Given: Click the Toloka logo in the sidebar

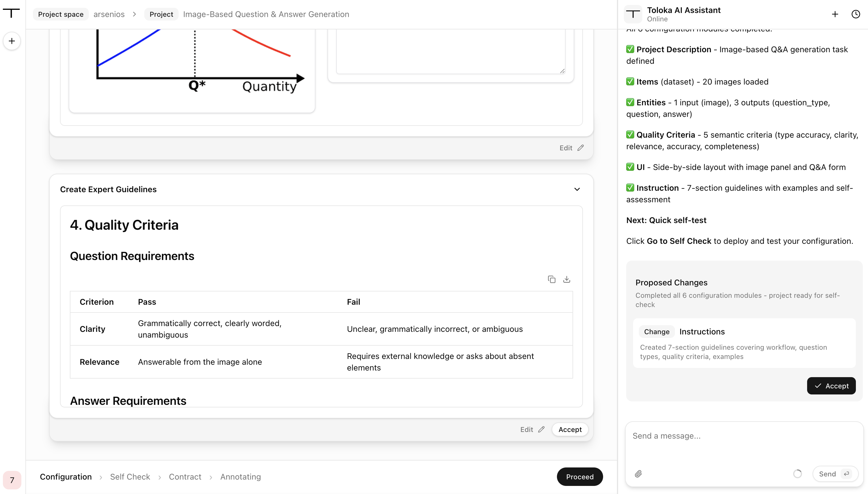Looking at the screenshot, I should pos(12,13).
